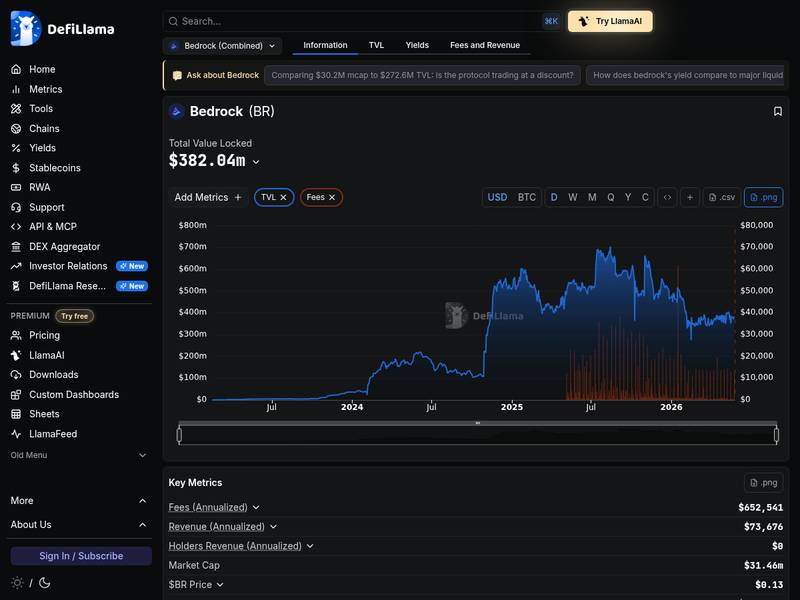Click the Tools sidebar icon
This screenshot has height=600, width=800.
[x=16, y=109]
